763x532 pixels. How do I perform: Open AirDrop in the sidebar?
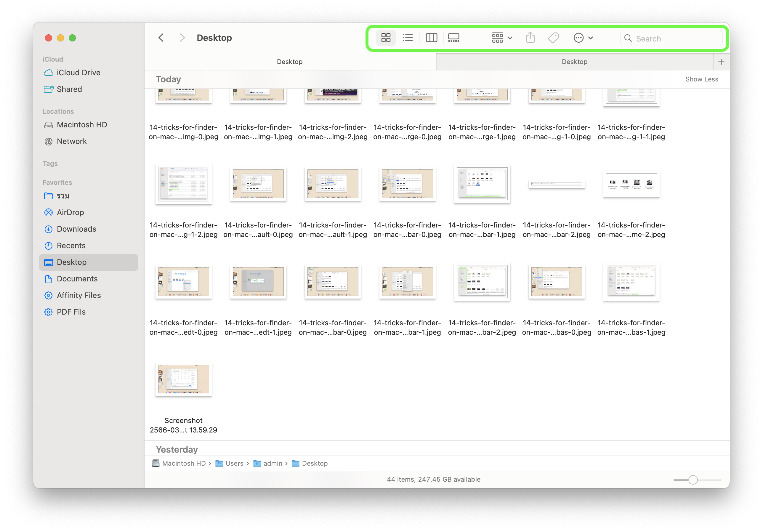click(x=70, y=212)
